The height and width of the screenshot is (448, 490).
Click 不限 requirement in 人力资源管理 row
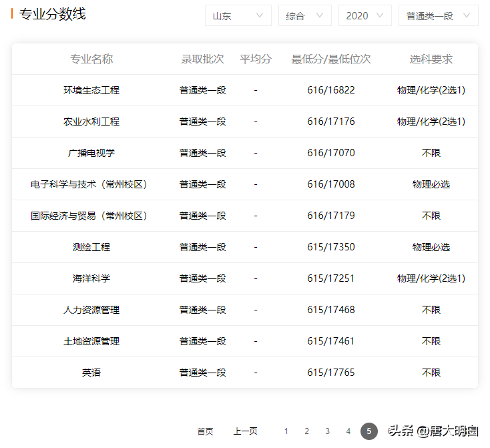(431, 310)
